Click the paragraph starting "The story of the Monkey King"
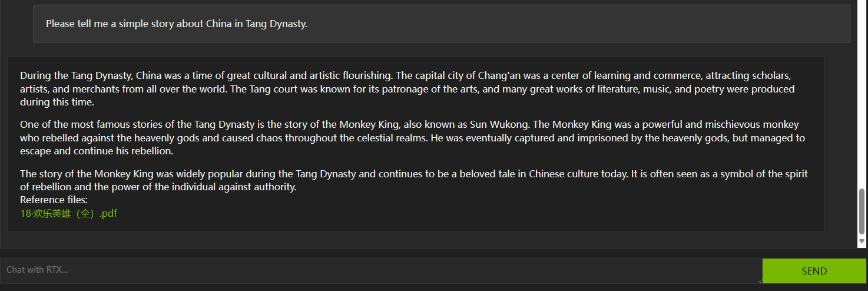 [406, 180]
